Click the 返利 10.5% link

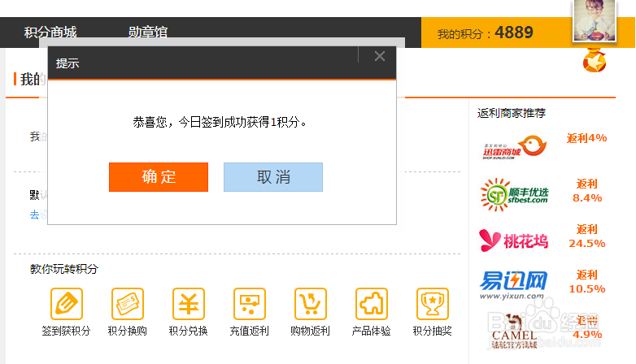587,282
